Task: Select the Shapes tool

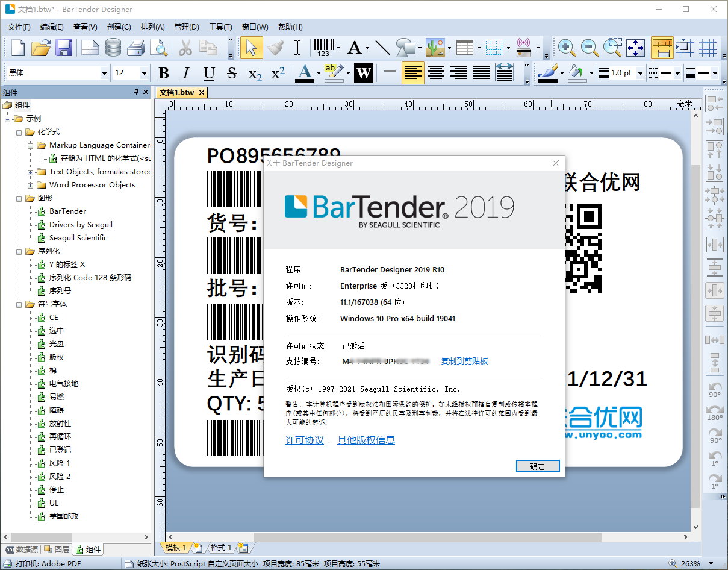Action: (x=405, y=48)
